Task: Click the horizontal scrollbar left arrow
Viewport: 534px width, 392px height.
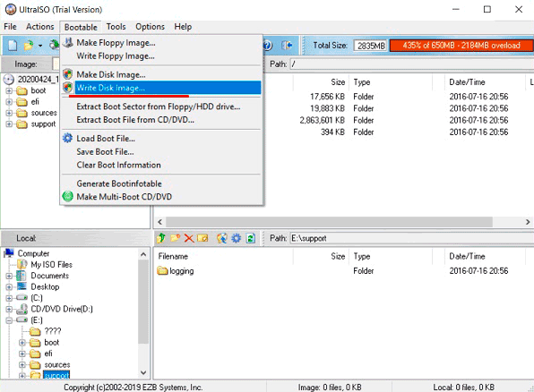Action: (159, 222)
